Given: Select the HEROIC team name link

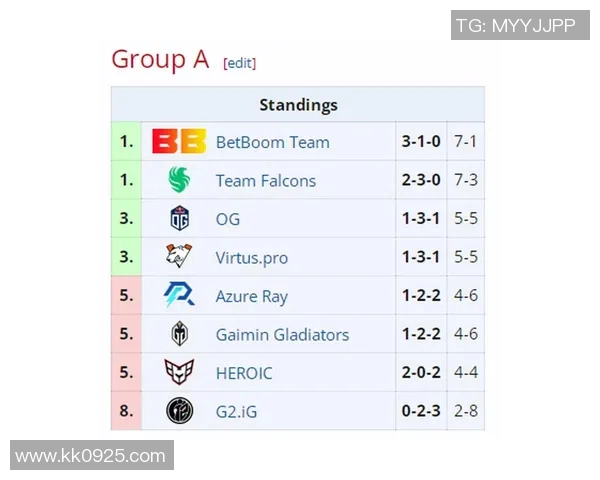Looking at the screenshot, I should click(x=244, y=373).
